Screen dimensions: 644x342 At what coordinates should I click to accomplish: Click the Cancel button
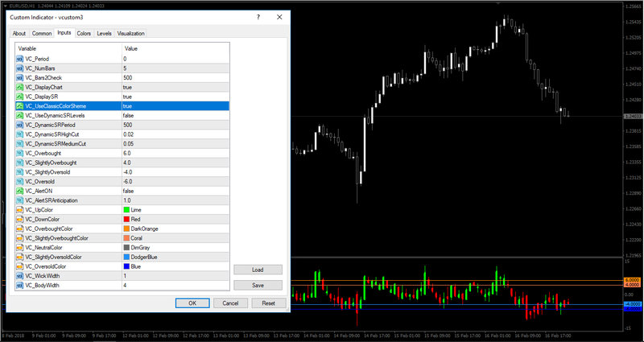point(230,303)
